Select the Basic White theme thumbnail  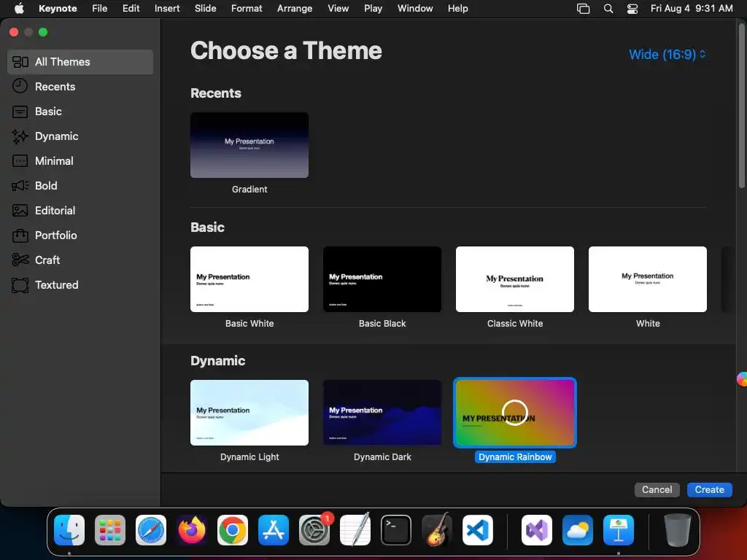[249, 279]
